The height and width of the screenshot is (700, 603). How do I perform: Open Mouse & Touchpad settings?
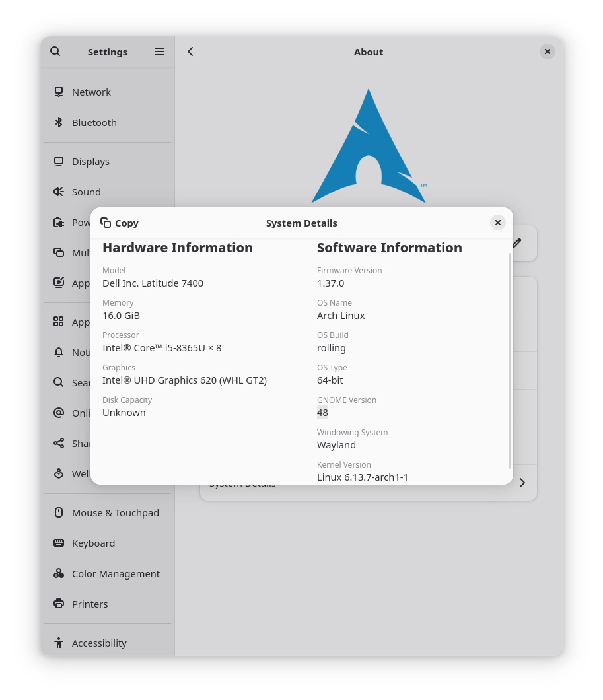[108, 512]
